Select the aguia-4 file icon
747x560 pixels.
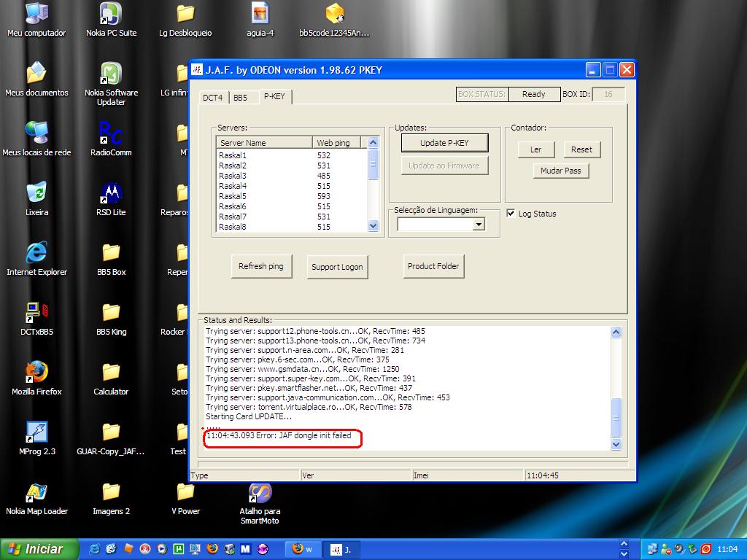pos(260,20)
